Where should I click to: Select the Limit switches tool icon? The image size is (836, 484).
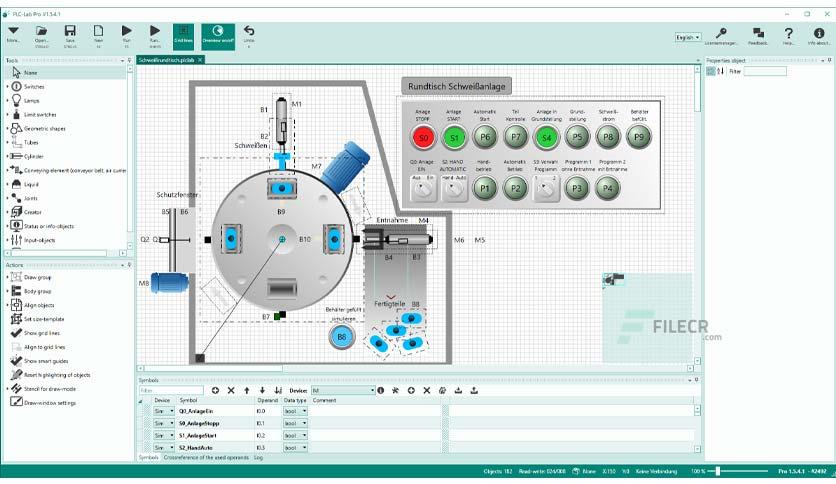point(17,114)
